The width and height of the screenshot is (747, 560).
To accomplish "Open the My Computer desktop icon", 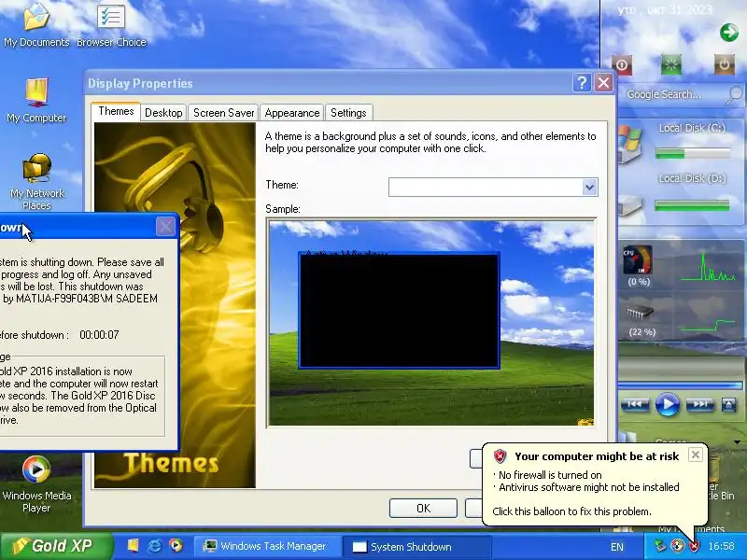I will (36, 100).
